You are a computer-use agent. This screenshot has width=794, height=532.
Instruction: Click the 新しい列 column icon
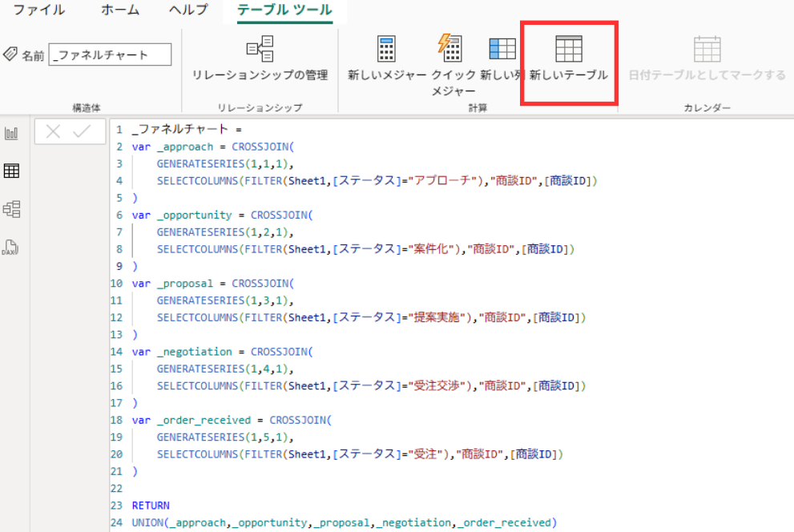pos(502,49)
